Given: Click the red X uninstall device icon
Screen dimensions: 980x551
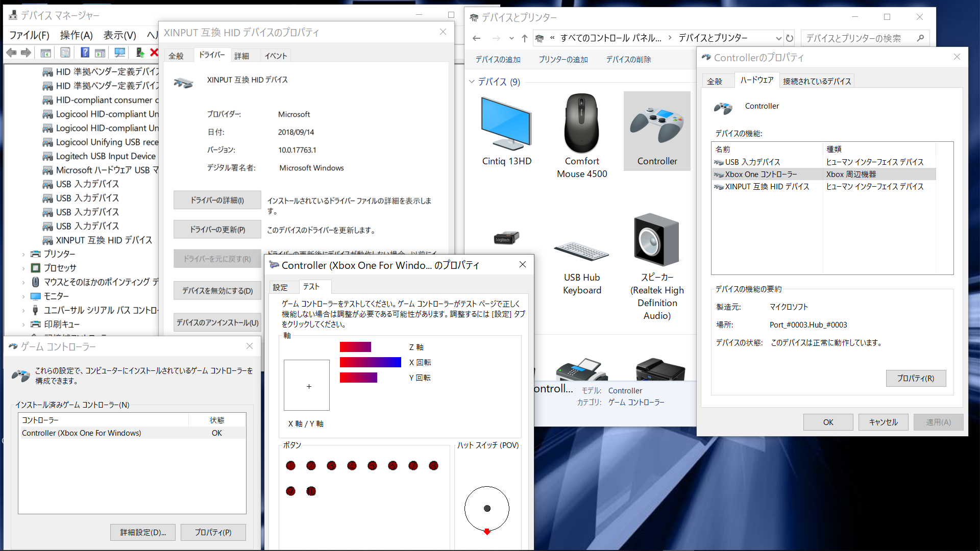Looking at the screenshot, I should click(154, 53).
